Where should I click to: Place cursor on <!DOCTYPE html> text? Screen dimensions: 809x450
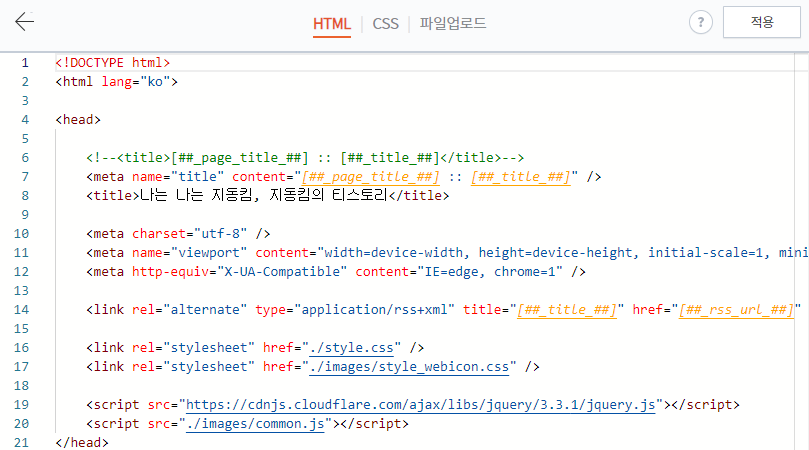point(112,63)
